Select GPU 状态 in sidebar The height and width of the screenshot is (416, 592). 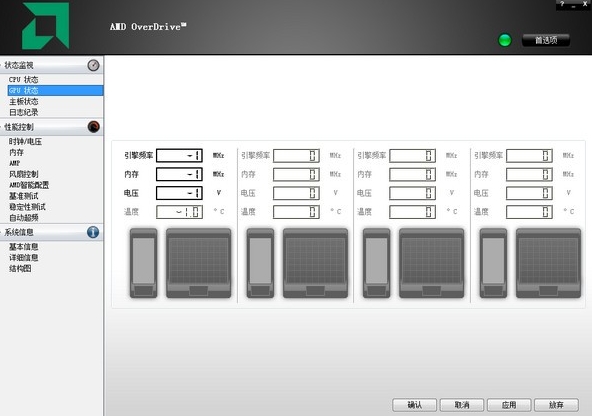[x=55, y=91]
